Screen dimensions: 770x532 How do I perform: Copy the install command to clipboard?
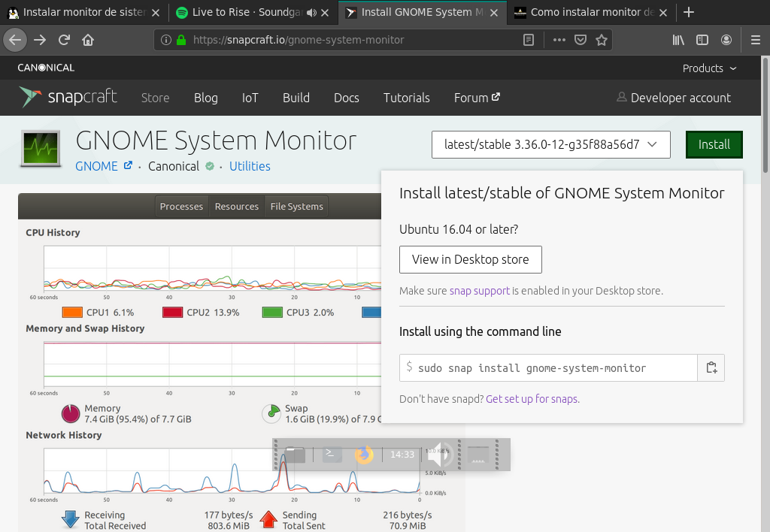[711, 367]
